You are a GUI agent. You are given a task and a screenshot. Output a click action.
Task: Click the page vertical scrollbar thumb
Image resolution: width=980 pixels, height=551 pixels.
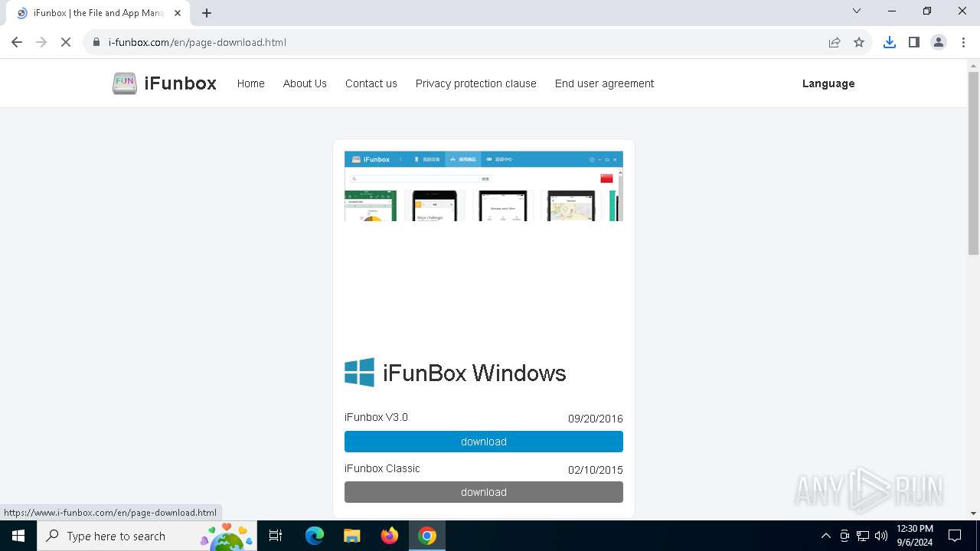coord(974,162)
